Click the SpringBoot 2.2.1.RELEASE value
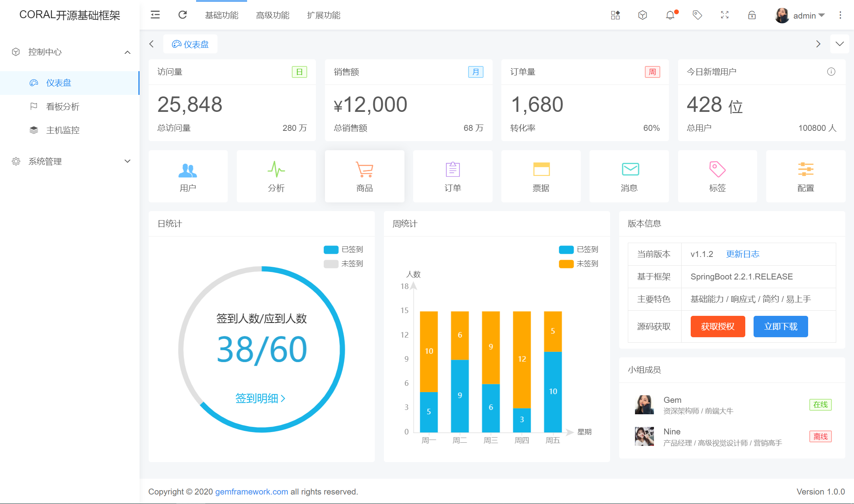 click(x=741, y=277)
